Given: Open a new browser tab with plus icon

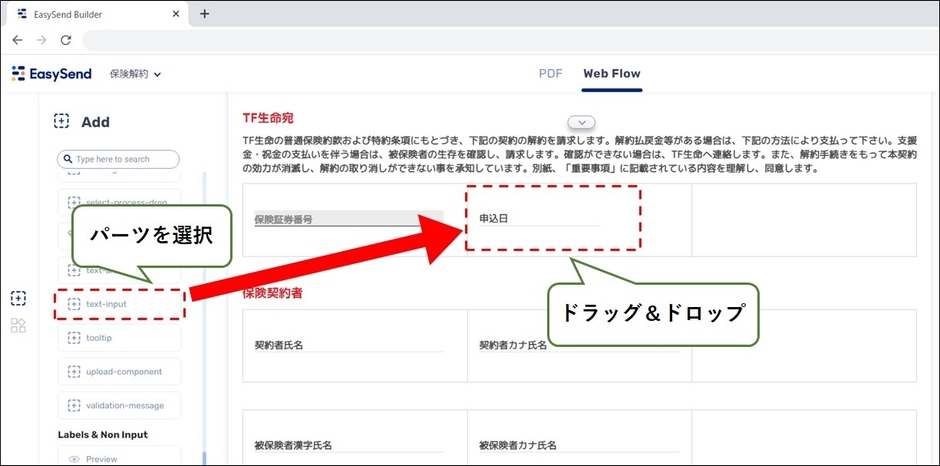Looking at the screenshot, I should (205, 14).
